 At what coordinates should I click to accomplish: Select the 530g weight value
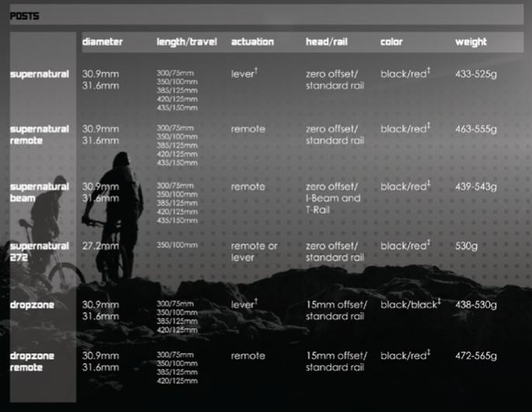click(468, 246)
